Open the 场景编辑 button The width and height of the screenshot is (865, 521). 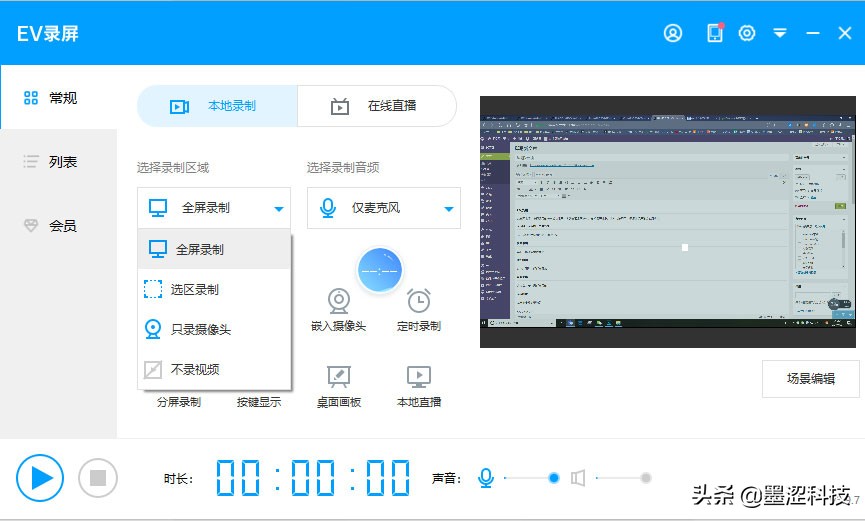[x=810, y=379]
